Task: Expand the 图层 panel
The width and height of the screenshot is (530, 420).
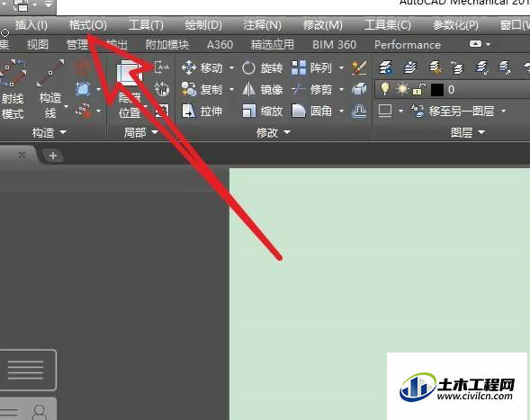Action: coord(468,132)
